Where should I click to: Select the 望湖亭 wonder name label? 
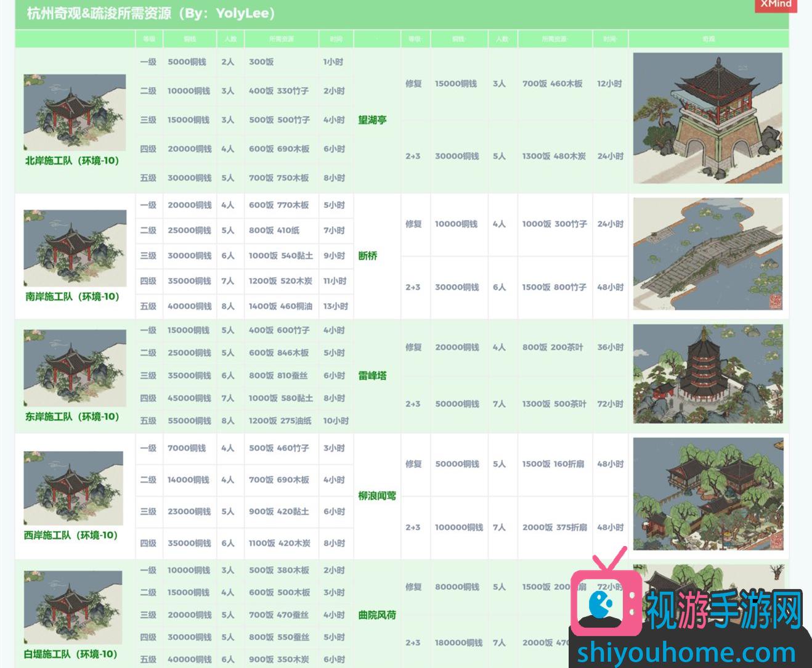point(372,120)
